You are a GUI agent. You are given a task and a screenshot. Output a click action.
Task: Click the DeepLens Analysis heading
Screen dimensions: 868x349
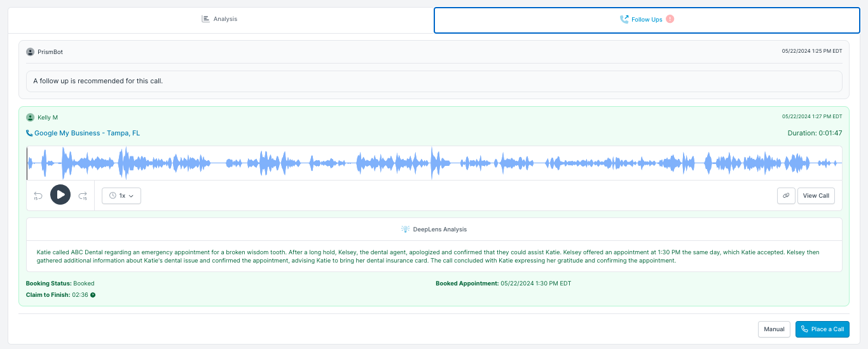[x=440, y=229]
